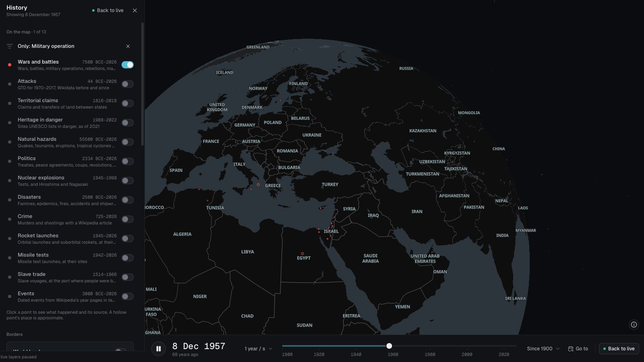The image size is (644, 362).
Task: Clear the Military operation filter
Action: [128, 46]
